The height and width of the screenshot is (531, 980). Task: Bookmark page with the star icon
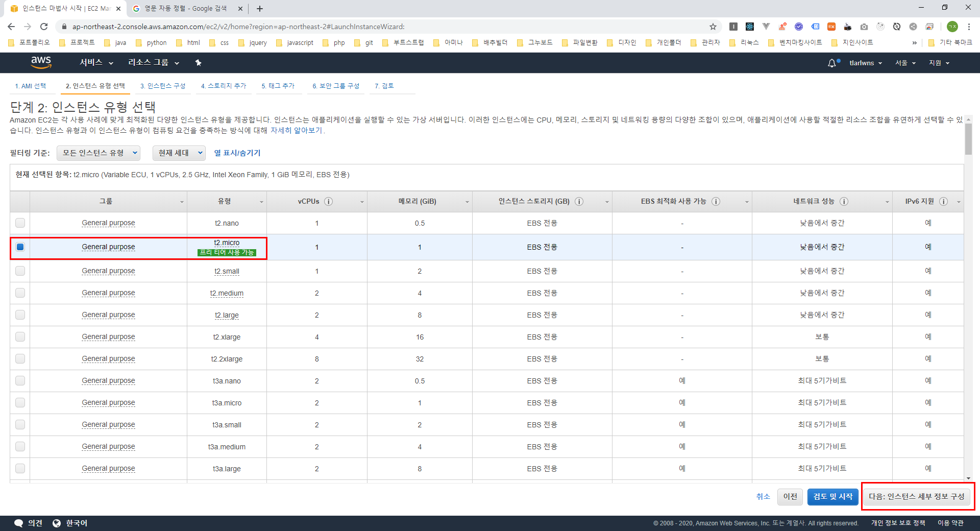713,27
